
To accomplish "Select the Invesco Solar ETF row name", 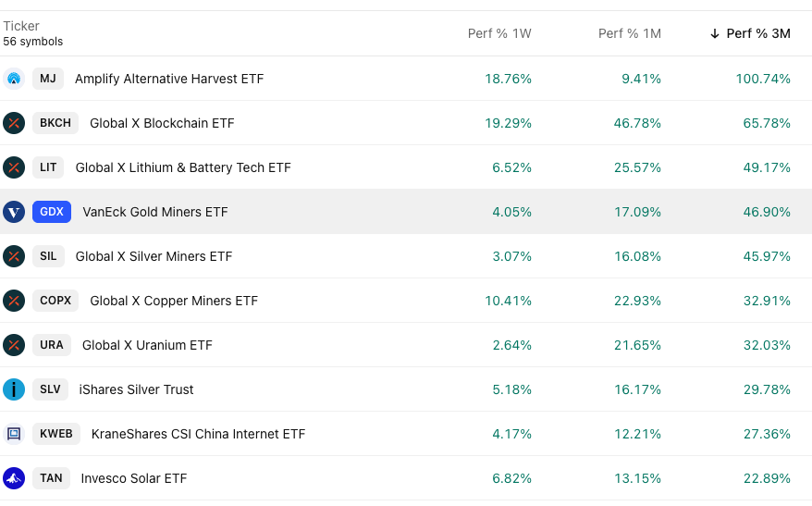I will (x=133, y=478).
